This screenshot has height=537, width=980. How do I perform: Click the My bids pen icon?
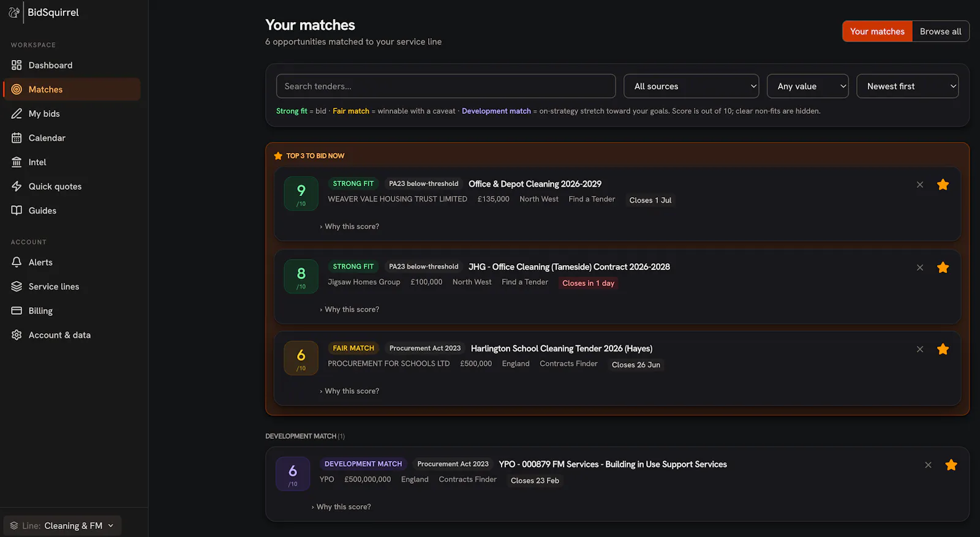pyautogui.click(x=17, y=114)
